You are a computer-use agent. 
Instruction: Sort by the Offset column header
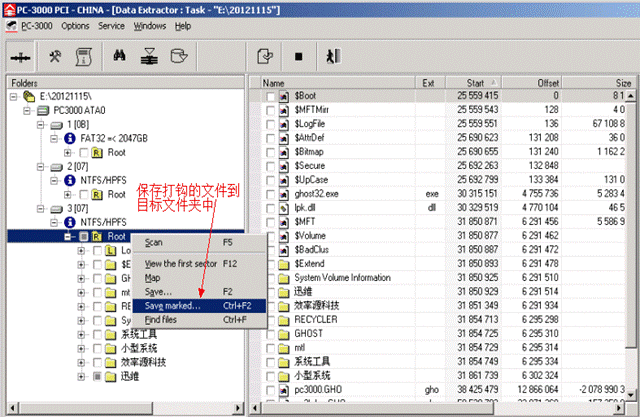click(x=531, y=83)
